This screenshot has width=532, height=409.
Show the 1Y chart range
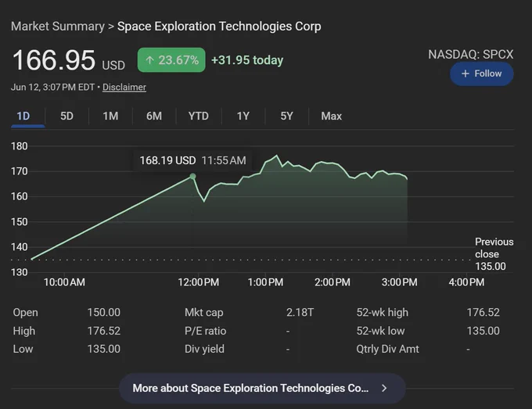(243, 117)
